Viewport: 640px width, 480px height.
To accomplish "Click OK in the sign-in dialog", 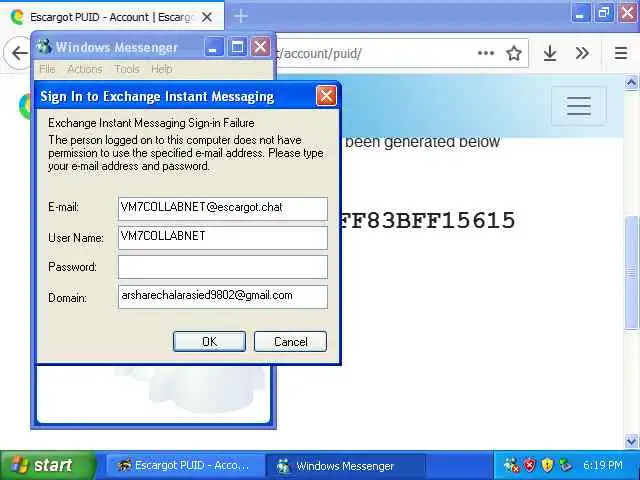I will (x=209, y=341).
